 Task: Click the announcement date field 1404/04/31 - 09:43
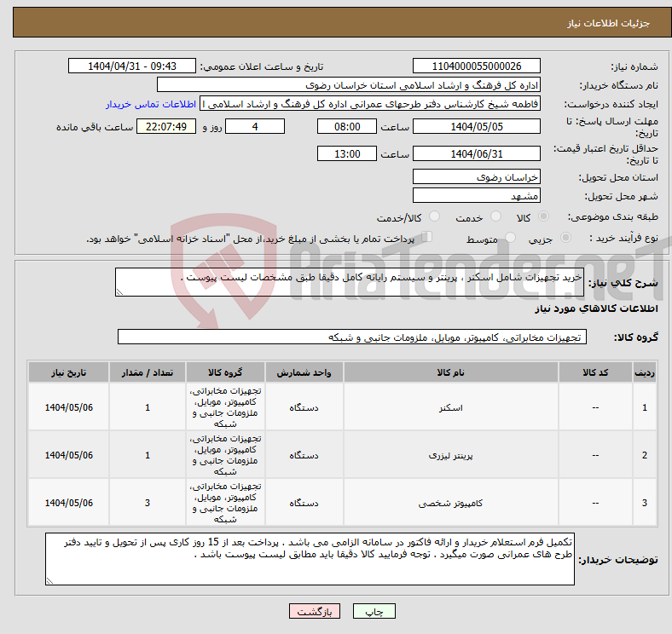132,66
